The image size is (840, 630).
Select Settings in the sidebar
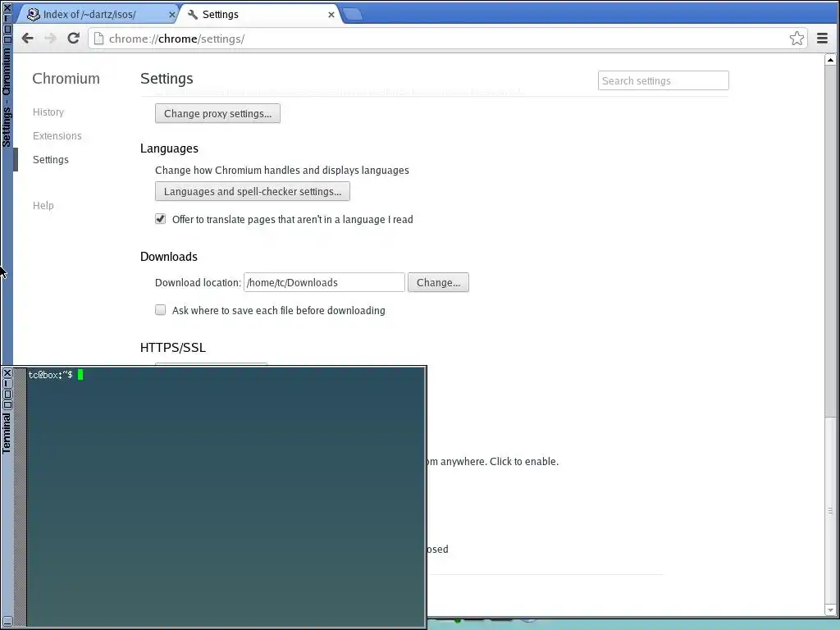[x=50, y=160]
